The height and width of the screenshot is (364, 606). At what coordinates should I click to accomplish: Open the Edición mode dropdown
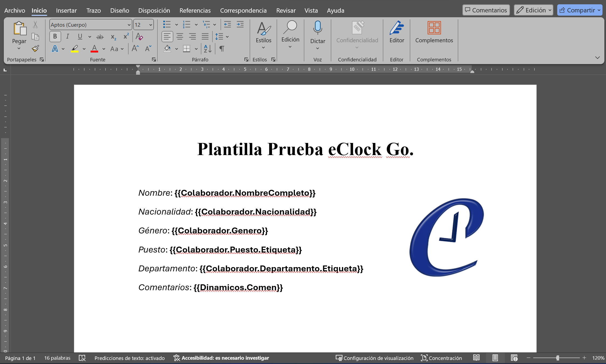coord(533,10)
